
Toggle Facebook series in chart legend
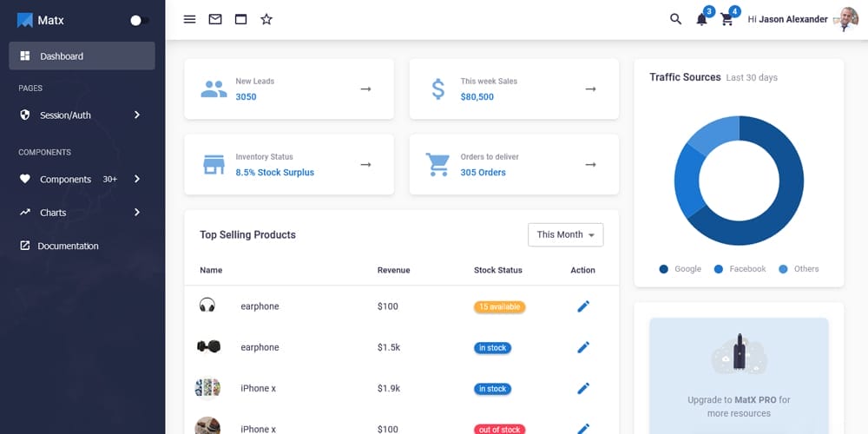click(740, 269)
